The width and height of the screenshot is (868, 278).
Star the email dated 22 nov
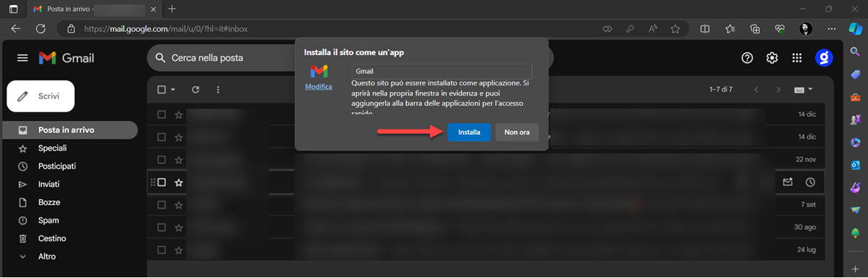point(179,160)
